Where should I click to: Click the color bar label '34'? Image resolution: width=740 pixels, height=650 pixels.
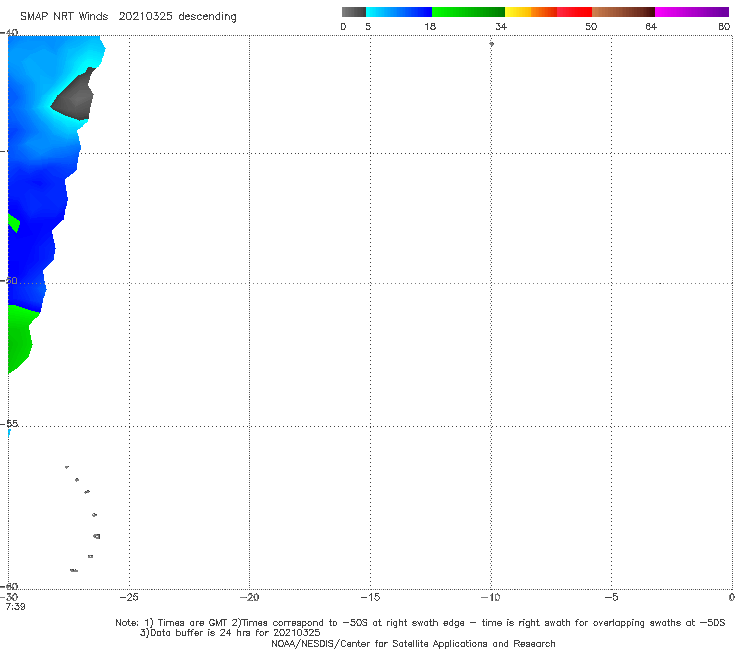pos(501,26)
